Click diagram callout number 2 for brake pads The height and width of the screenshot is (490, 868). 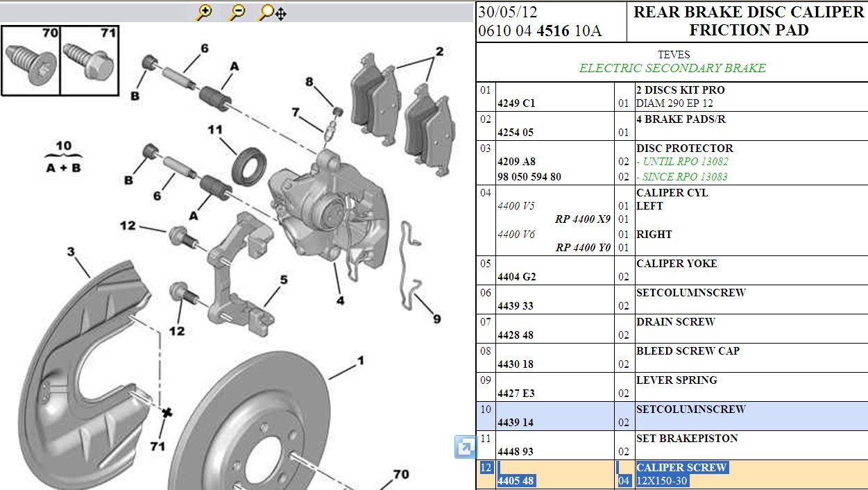point(439,51)
